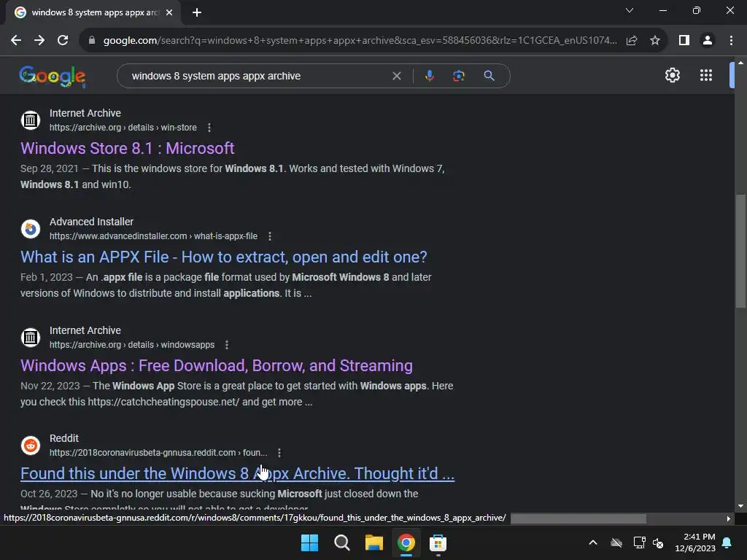
Task: Click archive.org details windowsapps URL
Action: tap(132, 345)
